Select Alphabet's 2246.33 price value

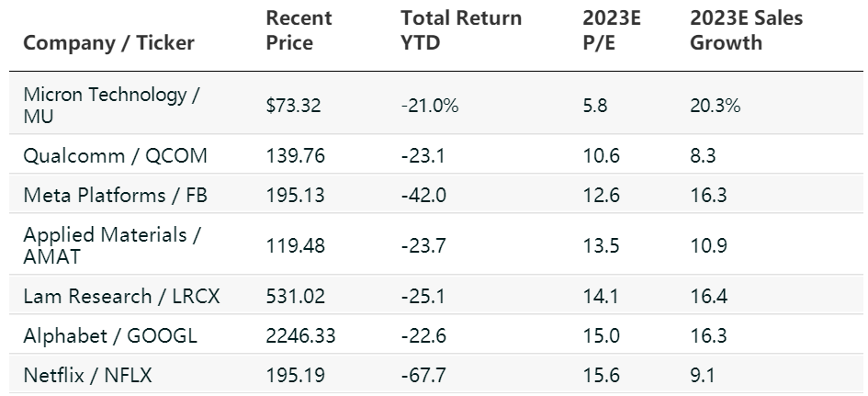pyautogui.click(x=300, y=336)
